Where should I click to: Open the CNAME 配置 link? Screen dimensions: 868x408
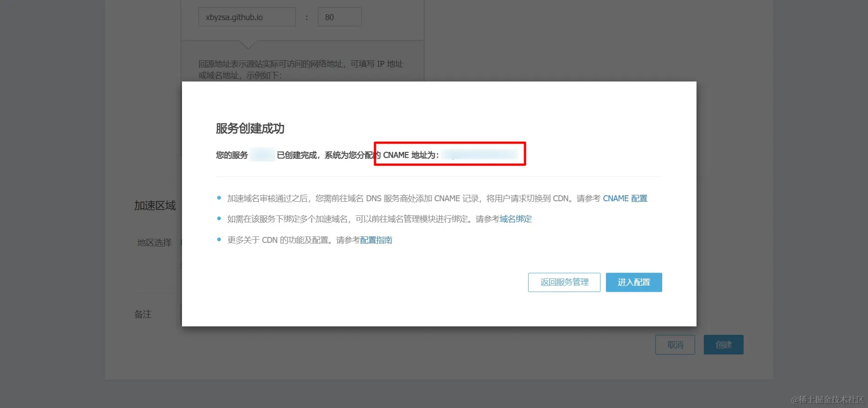point(625,199)
